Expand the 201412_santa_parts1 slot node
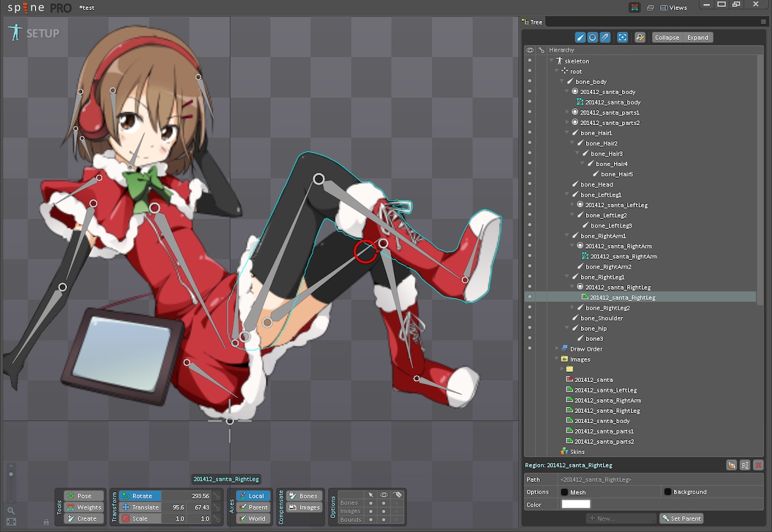 click(x=567, y=113)
